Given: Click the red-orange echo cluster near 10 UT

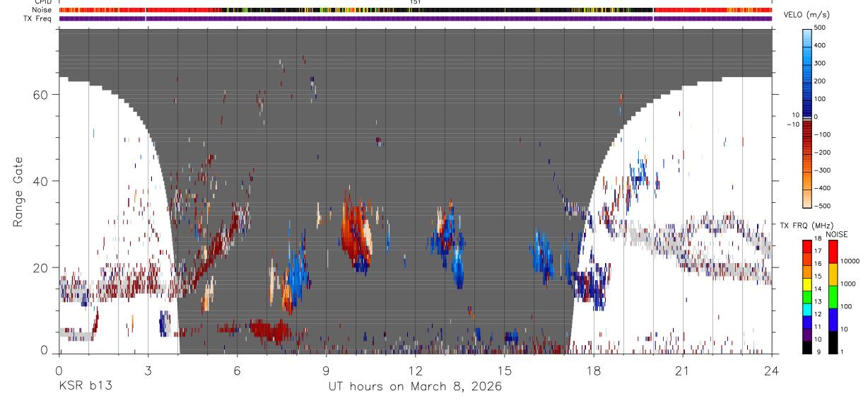Looking at the screenshot, I should click(x=356, y=230).
